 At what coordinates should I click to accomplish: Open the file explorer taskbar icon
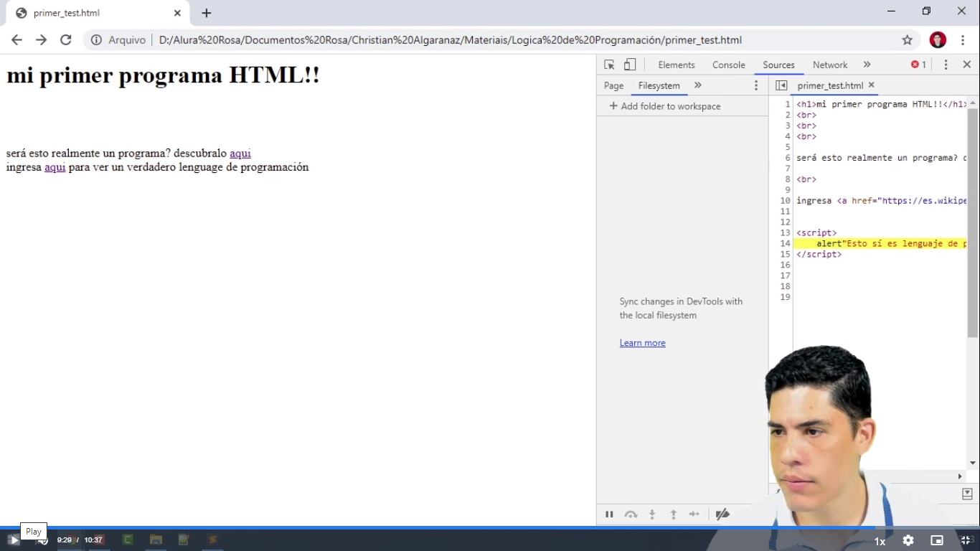click(x=156, y=540)
